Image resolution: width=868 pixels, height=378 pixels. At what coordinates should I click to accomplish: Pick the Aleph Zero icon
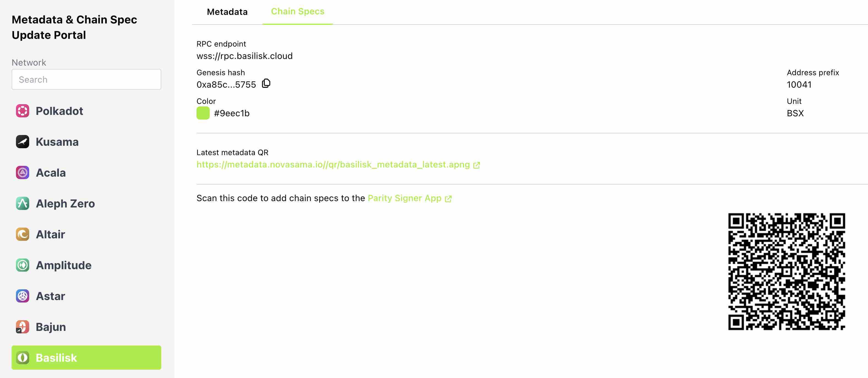23,203
